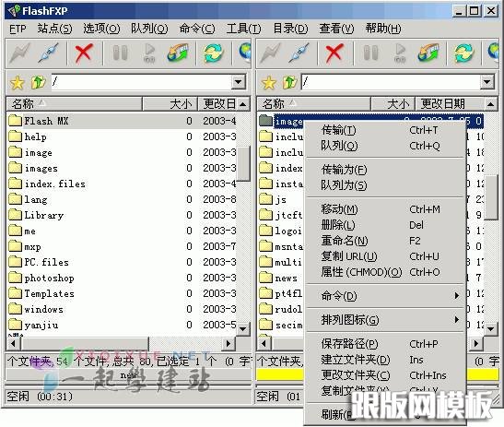Click left pane horizontal scroll right arrow
Screen dimensions: 504x427
228,344
